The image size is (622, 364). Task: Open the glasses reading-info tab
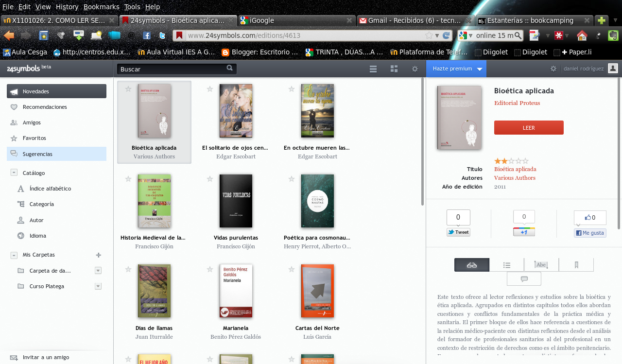[471, 265]
